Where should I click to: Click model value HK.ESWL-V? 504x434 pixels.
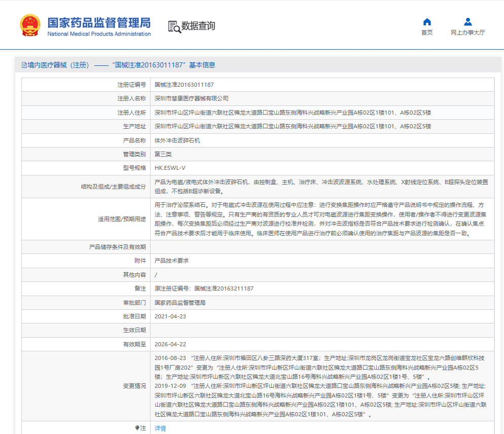click(170, 168)
